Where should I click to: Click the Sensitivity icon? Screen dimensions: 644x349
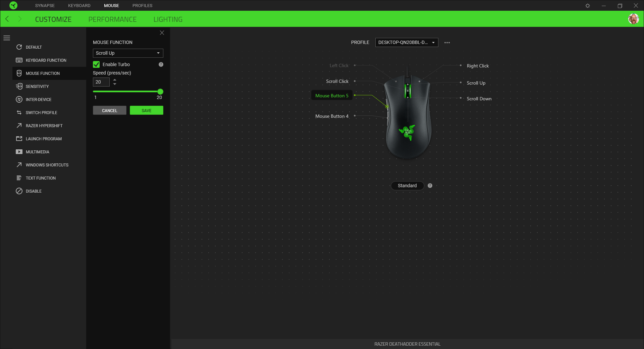[x=19, y=86]
